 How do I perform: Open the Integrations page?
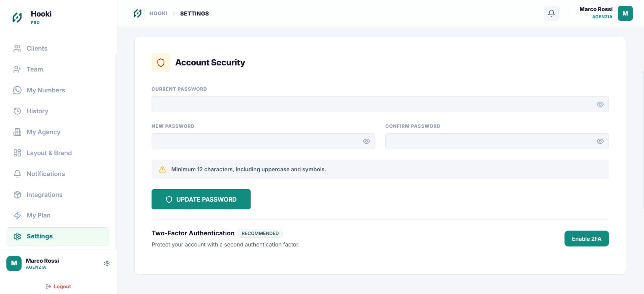pyautogui.click(x=57, y=195)
